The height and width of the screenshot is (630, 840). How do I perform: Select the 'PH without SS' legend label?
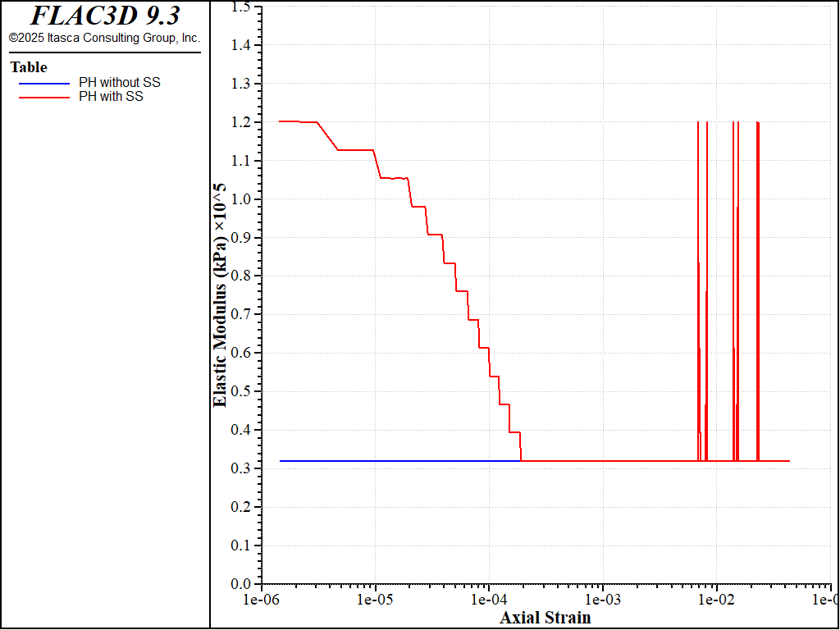point(119,83)
